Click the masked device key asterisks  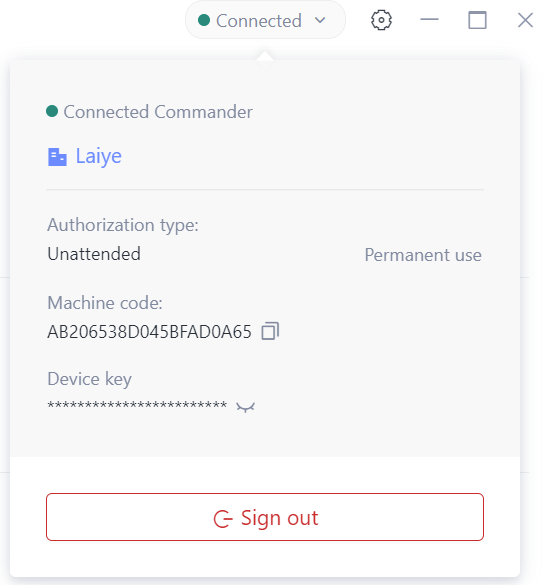tap(137, 405)
